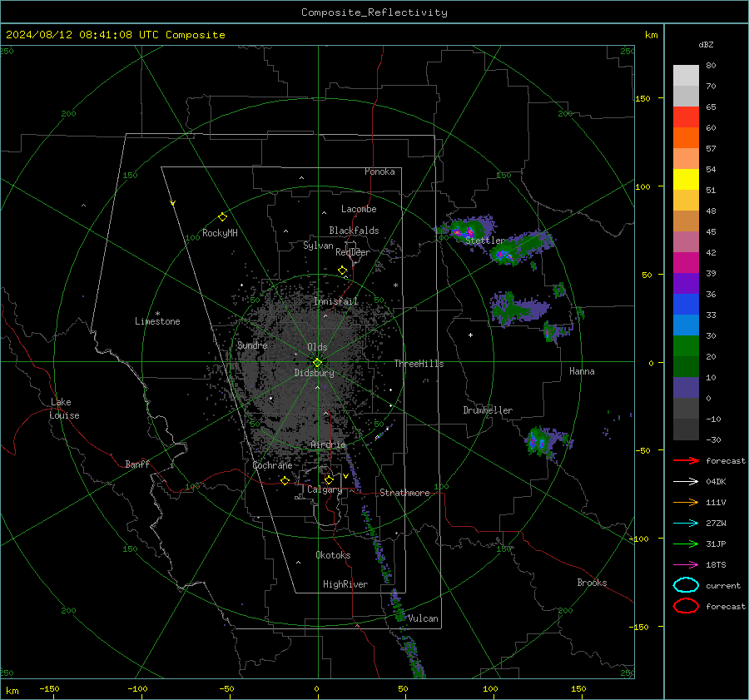
Task: Click the Okotoks city label
Action: (333, 555)
